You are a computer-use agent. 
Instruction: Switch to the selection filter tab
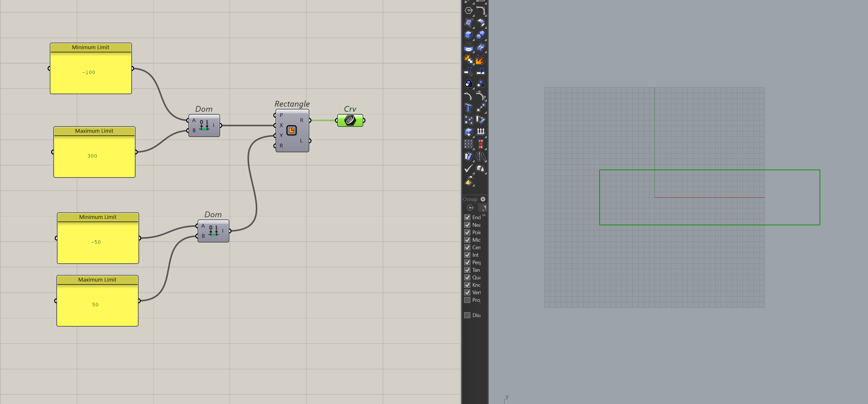[x=484, y=208]
